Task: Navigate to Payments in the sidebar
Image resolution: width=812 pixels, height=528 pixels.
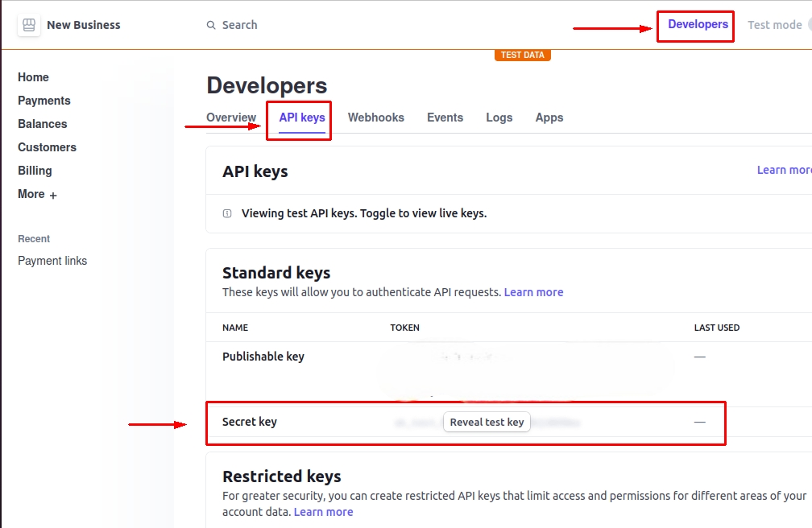Action: coord(44,101)
